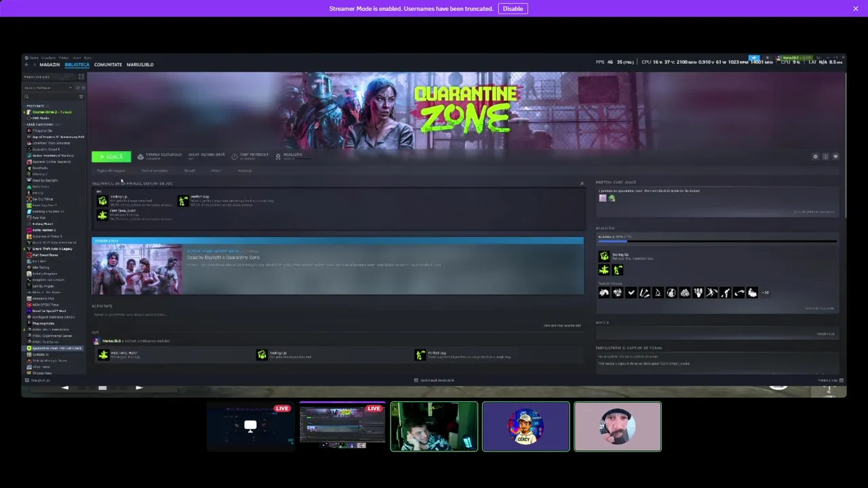Click First Time, Huh? achievement in activity feed

(104, 354)
